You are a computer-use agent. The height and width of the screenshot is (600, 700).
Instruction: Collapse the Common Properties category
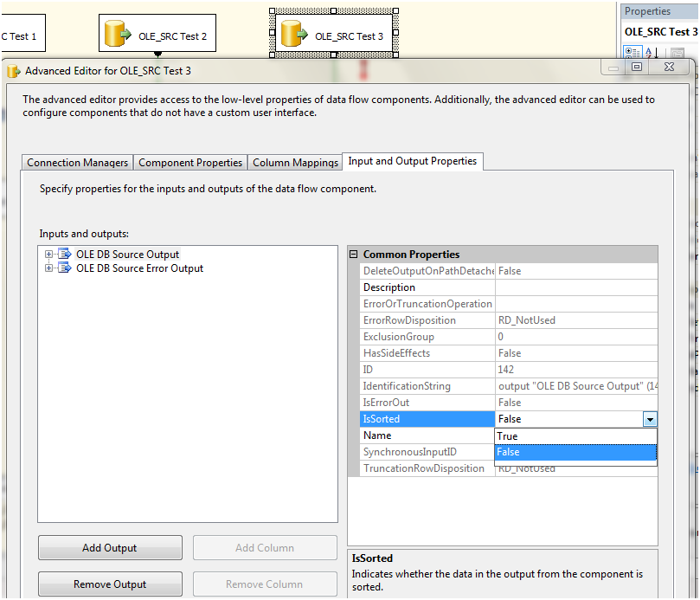[354, 254]
